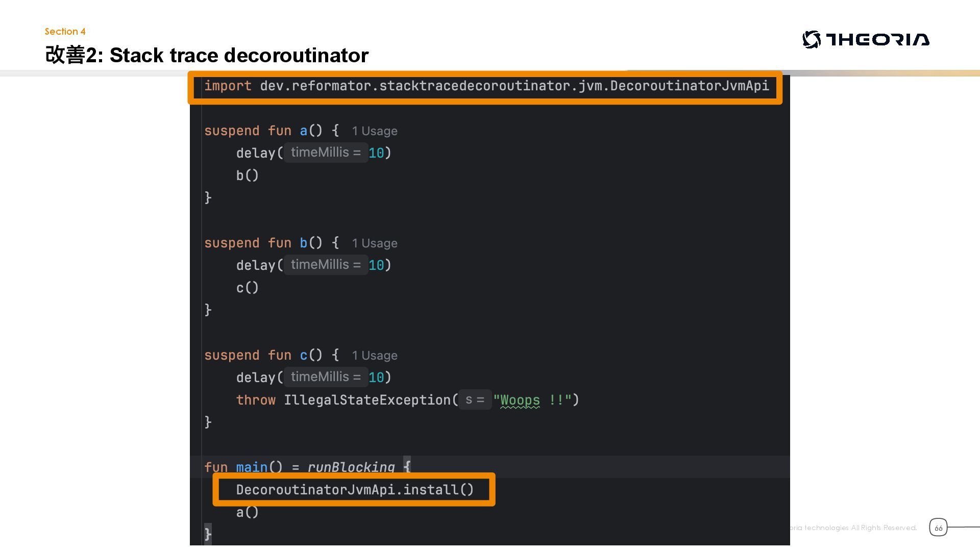This screenshot has width=980, height=551.
Task: Click the timeMillis parameter hint in function b
Action: (326, 265)
